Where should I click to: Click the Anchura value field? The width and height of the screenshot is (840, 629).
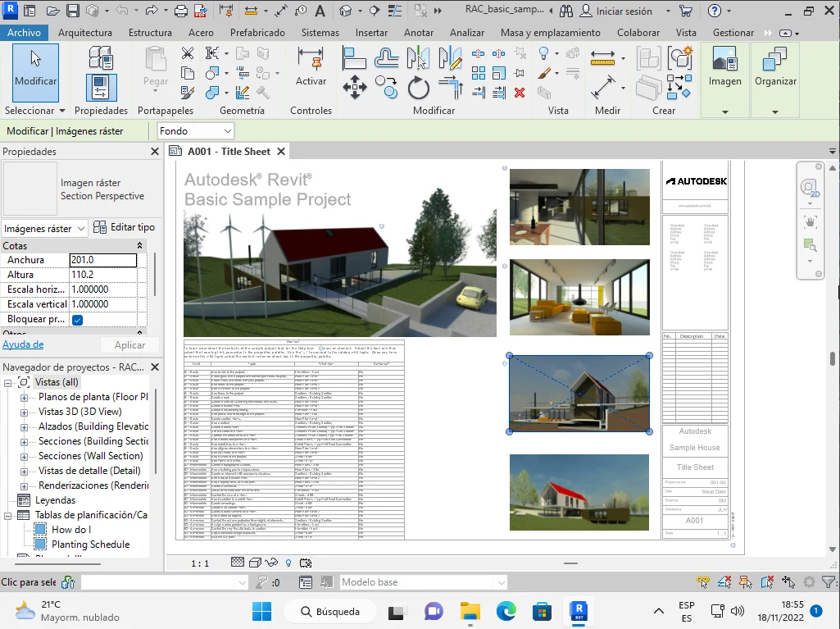pyautogui.click(x=103, y=260)
